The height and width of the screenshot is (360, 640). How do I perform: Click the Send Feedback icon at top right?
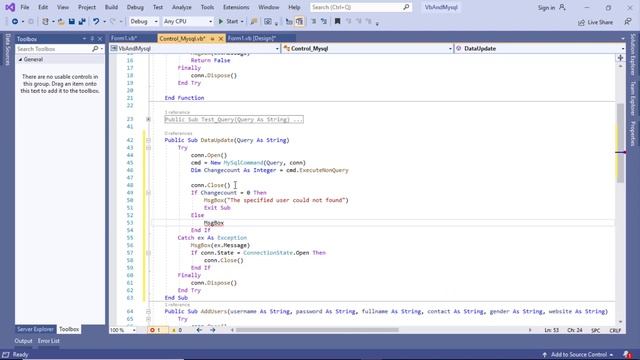(628, 22)
